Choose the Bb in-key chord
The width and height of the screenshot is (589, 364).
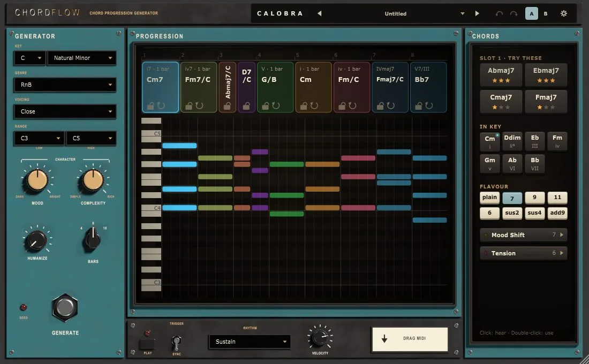(x=534, y=164)
